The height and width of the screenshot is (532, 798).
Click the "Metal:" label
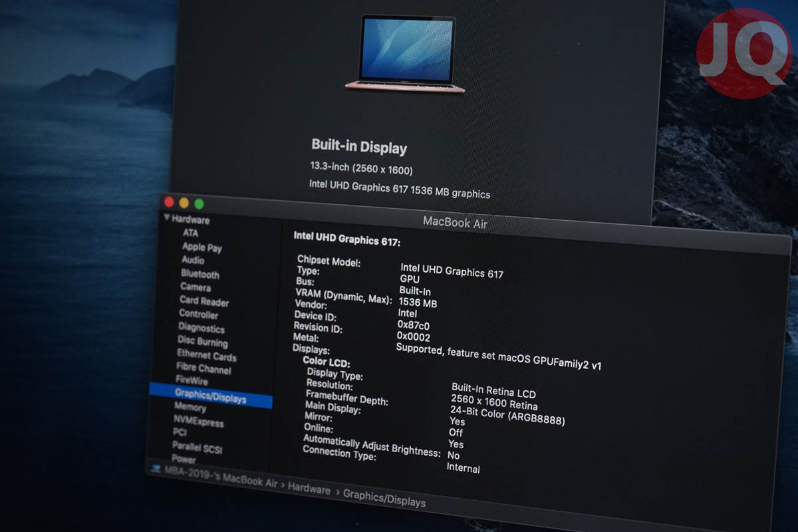[306, 337]
